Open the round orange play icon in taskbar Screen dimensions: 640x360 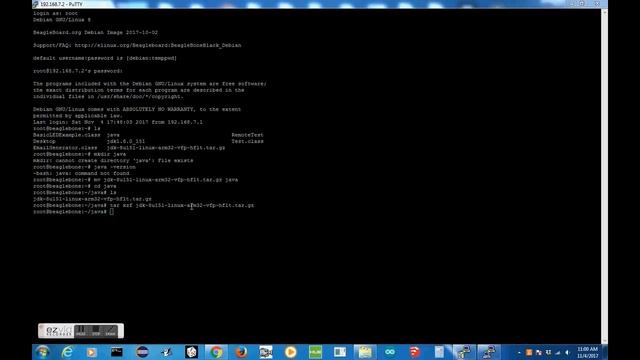(x=291, y=352)
